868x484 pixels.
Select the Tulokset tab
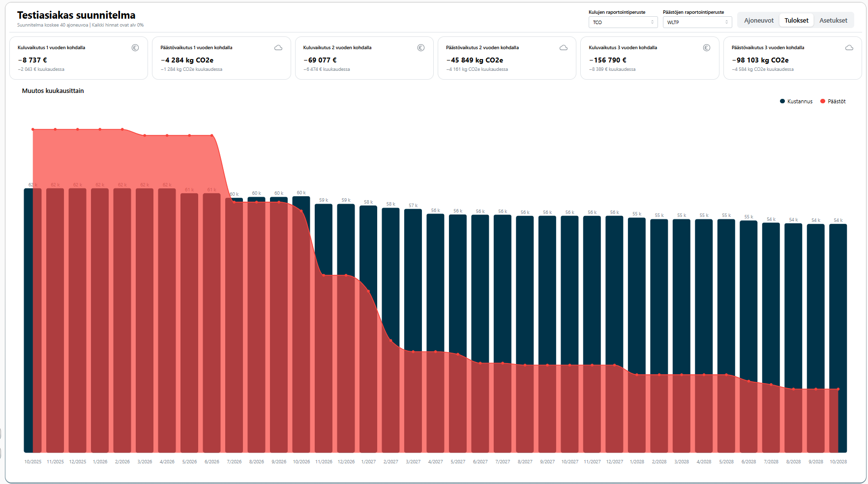pyautogui.click(x=796, y=21)
